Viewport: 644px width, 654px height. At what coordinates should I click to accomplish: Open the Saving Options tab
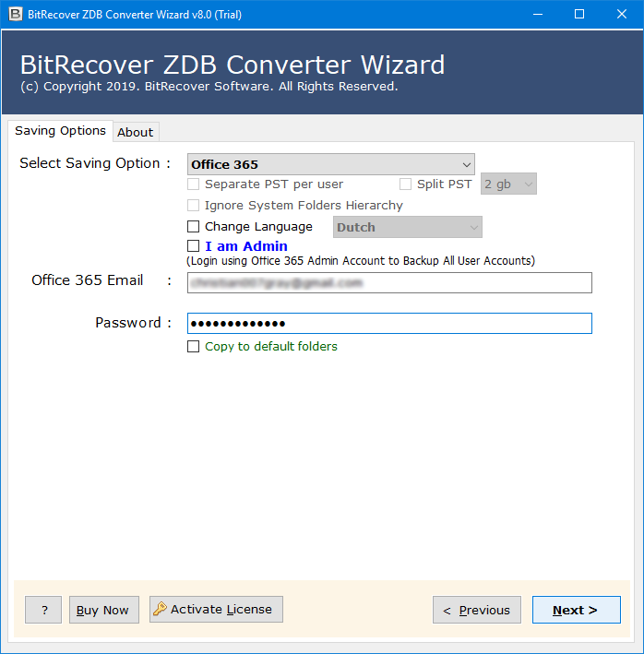pyautogui.click(x=60, y=131)
